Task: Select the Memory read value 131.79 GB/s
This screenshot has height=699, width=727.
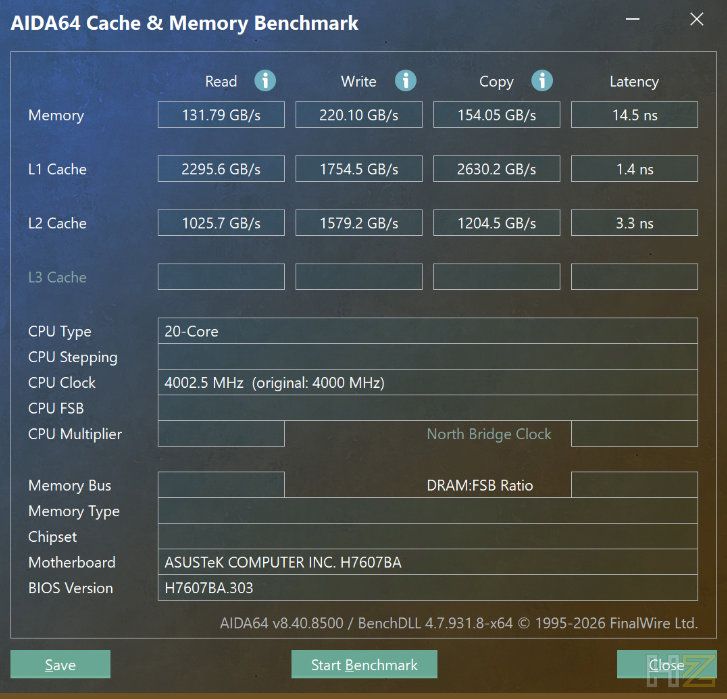Action: click(221, 114)
